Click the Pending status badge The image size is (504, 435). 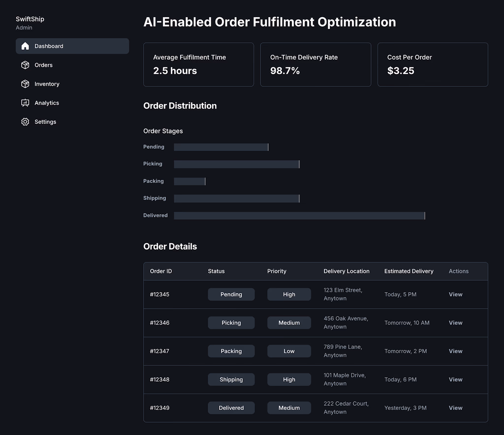(x=231, y=295)
